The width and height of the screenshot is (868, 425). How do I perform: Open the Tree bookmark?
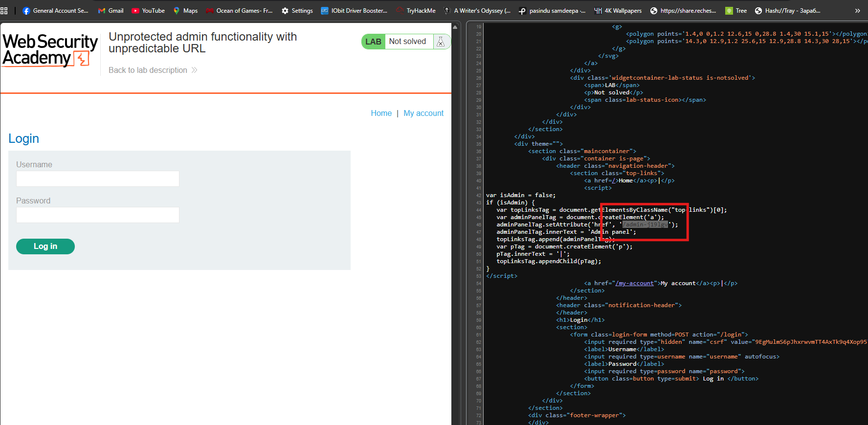[x=736, y=10]
